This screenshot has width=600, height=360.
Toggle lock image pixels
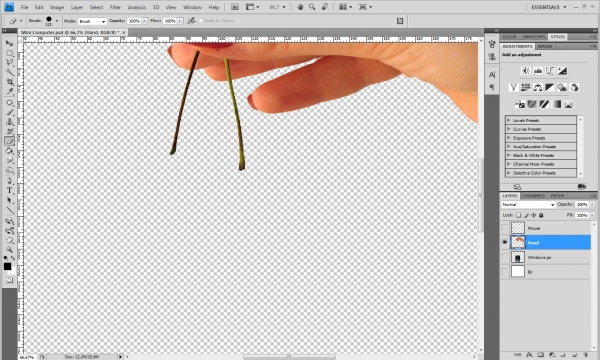(x=526, y=215)
